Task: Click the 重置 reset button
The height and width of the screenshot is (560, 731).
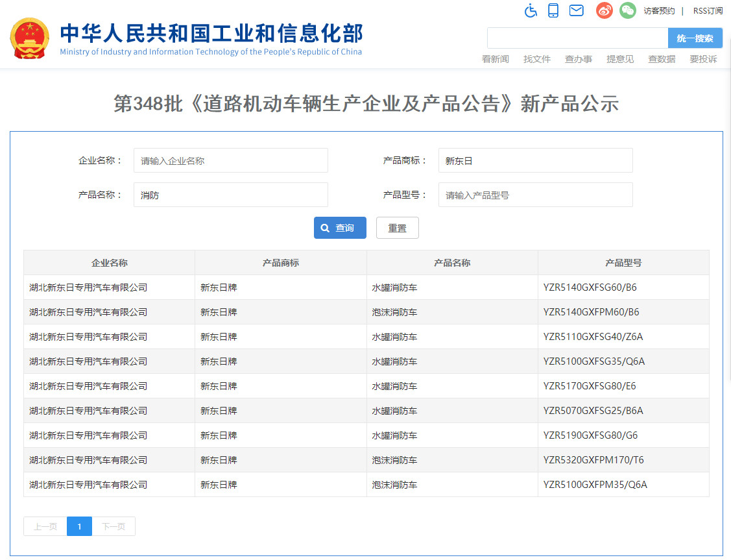Action: [397, 228]
